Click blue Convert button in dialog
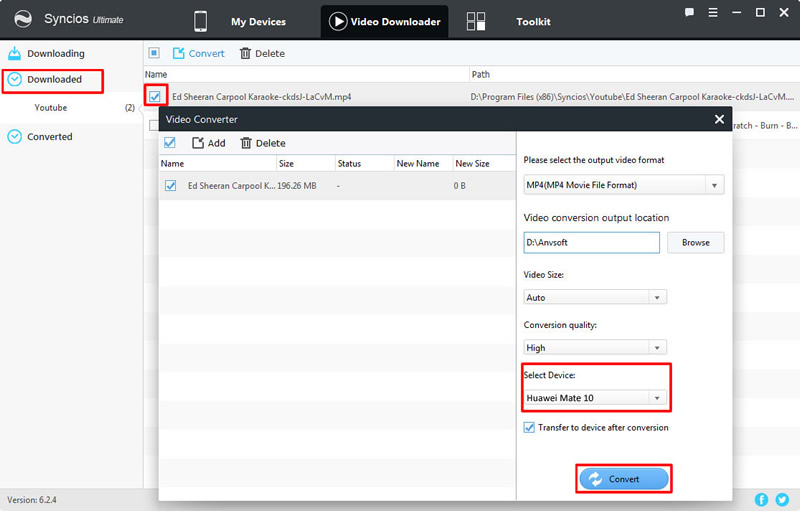 point(623,479)
